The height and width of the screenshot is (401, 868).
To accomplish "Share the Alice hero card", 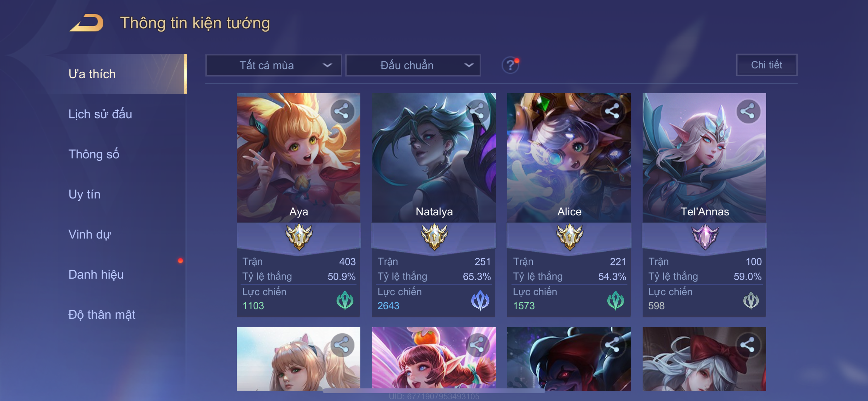I will click(x=613, y=111).
